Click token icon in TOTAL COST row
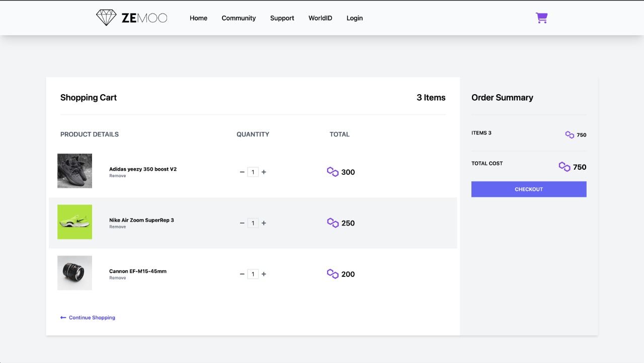 565,167
